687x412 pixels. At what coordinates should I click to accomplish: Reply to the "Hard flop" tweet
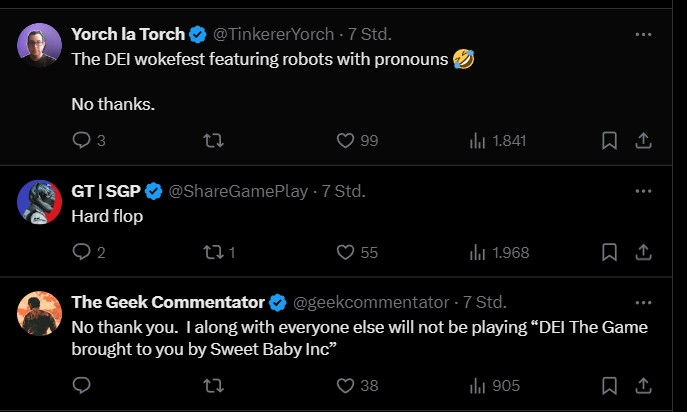pos(82,252)
